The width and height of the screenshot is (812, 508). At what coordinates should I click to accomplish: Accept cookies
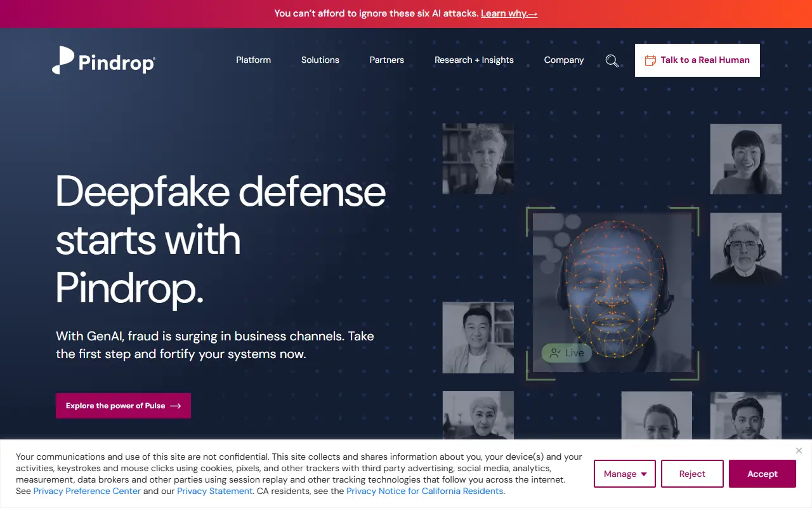point(763,474)
